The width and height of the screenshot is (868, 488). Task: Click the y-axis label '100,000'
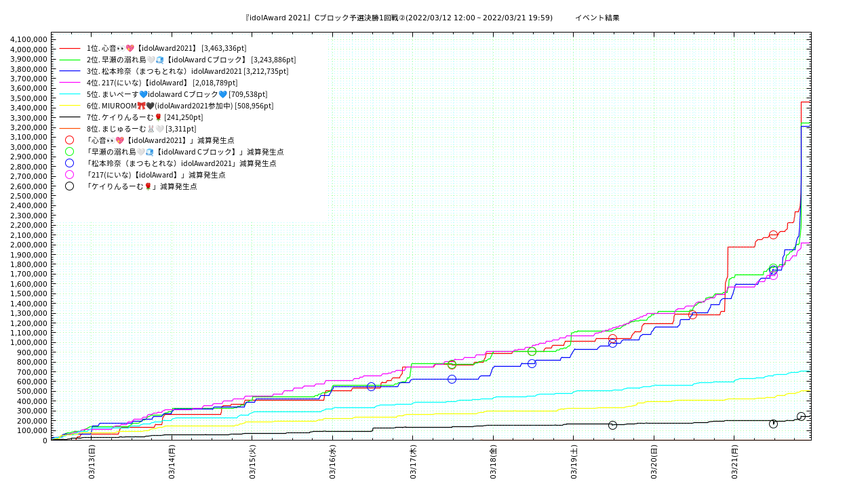point(33,431)
